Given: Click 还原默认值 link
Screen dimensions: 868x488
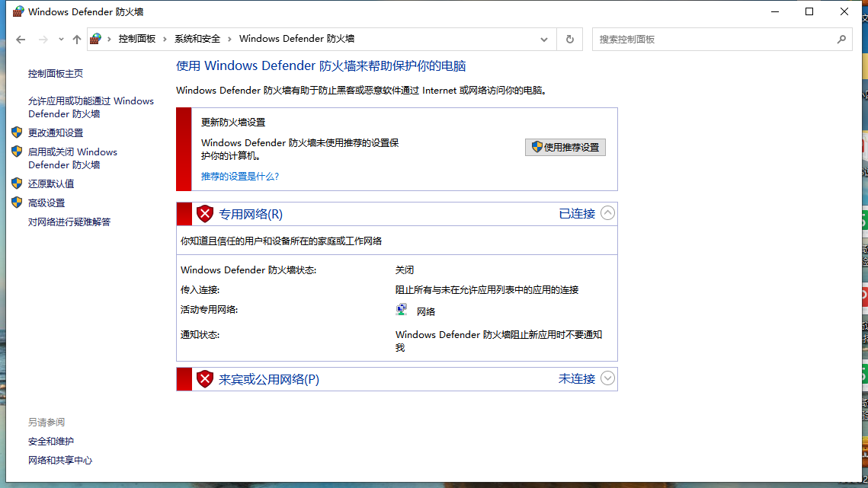Looking at the screenshot, I should [x=51, y=183].
